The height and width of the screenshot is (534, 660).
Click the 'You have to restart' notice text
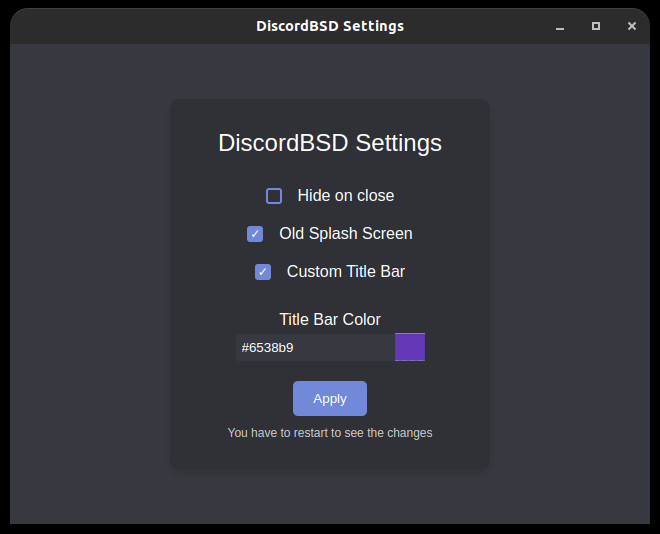tap(330, 433)
